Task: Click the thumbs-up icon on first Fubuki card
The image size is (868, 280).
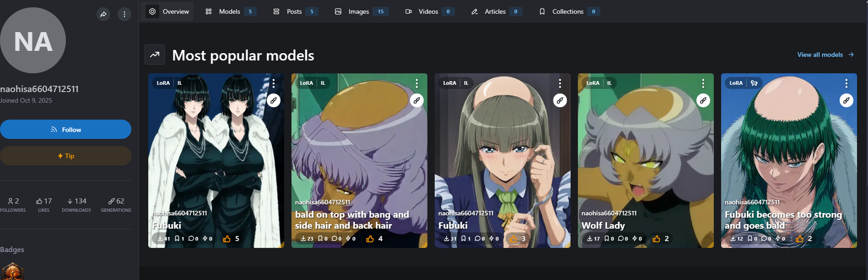Action: (x=227, y=239)
